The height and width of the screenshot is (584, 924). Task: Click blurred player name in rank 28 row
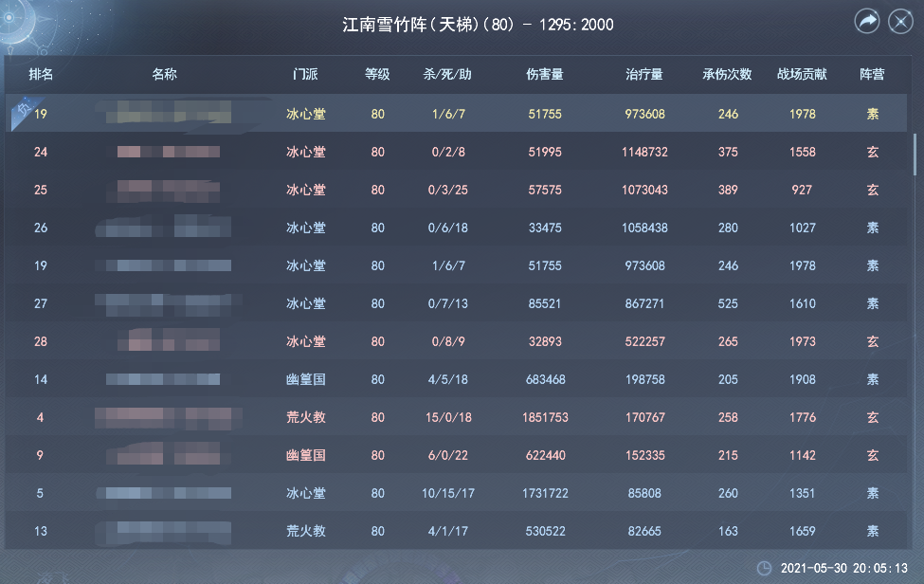tap(168, 341)
